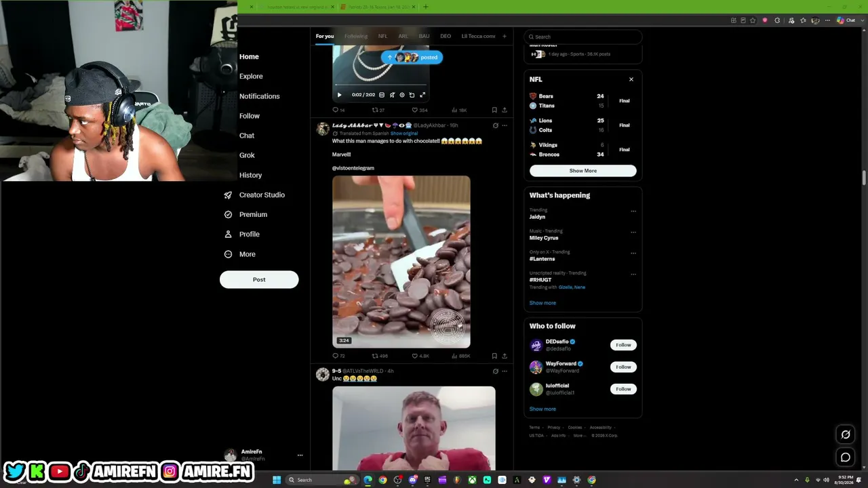
Task: View analytics on the 885K-views post
Action: (461, 356)
